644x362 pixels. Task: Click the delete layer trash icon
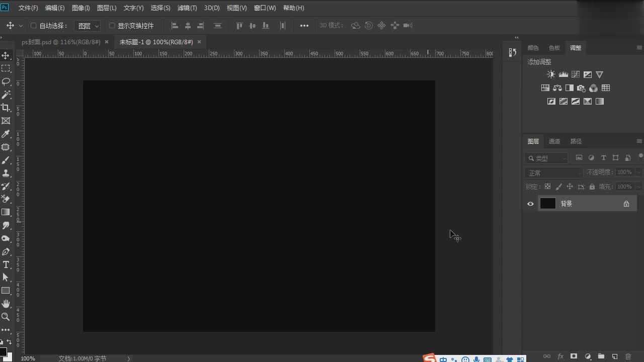click(x=628, y=356)
